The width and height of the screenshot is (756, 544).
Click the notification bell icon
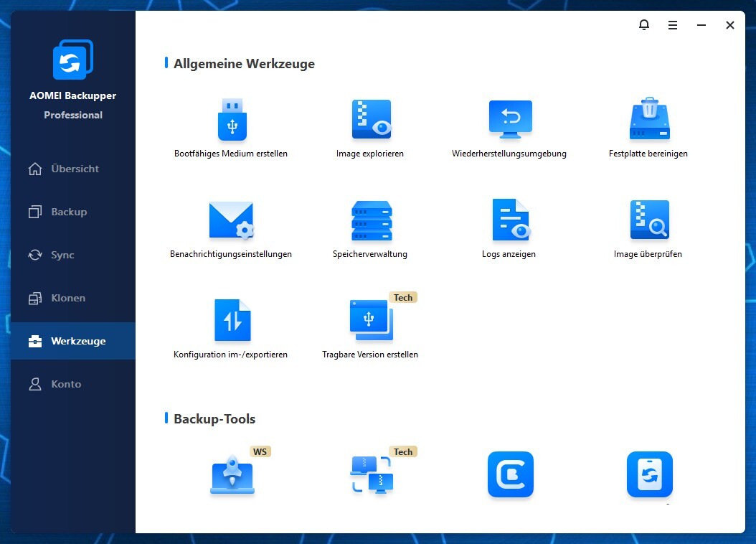(644, 25)
